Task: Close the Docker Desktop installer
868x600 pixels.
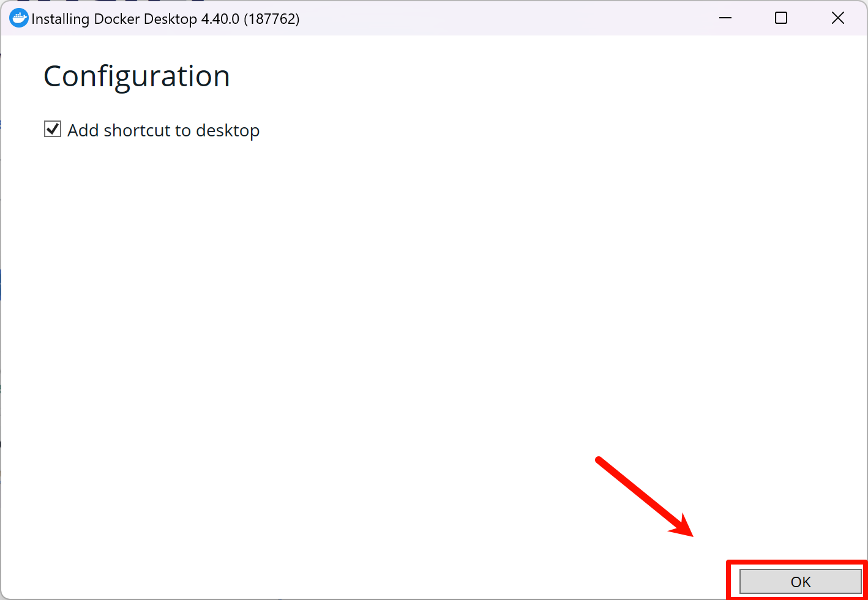Action: (837, 18)
